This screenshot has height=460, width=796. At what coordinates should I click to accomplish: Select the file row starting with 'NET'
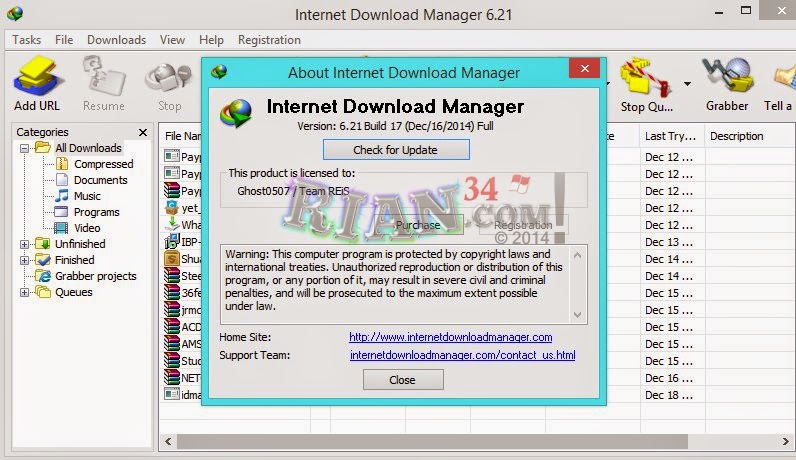click(183, 378)
